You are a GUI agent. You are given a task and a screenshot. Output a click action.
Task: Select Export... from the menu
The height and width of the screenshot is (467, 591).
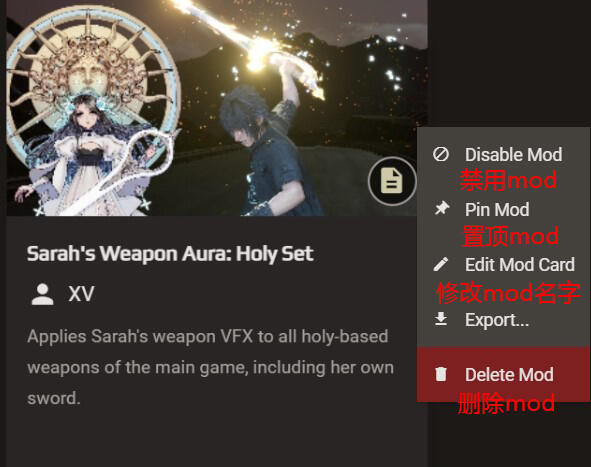(x=504, y=320)
